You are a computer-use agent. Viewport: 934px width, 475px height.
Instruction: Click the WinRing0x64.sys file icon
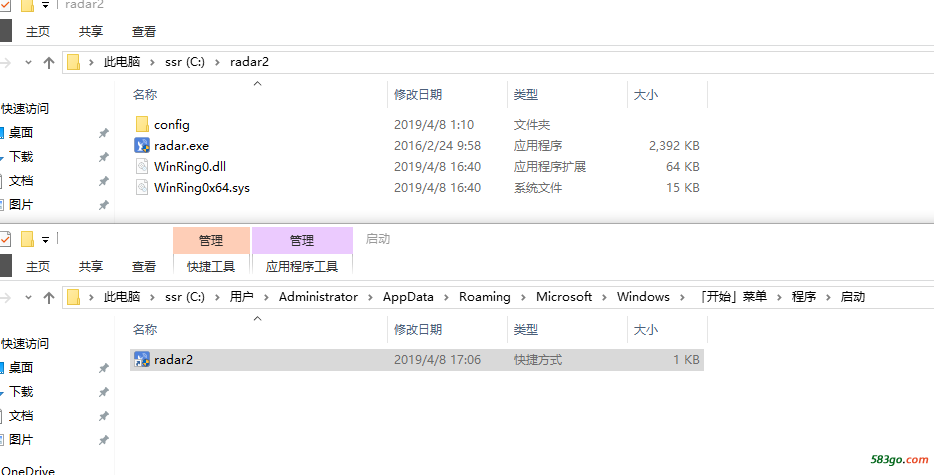point(142,187)
